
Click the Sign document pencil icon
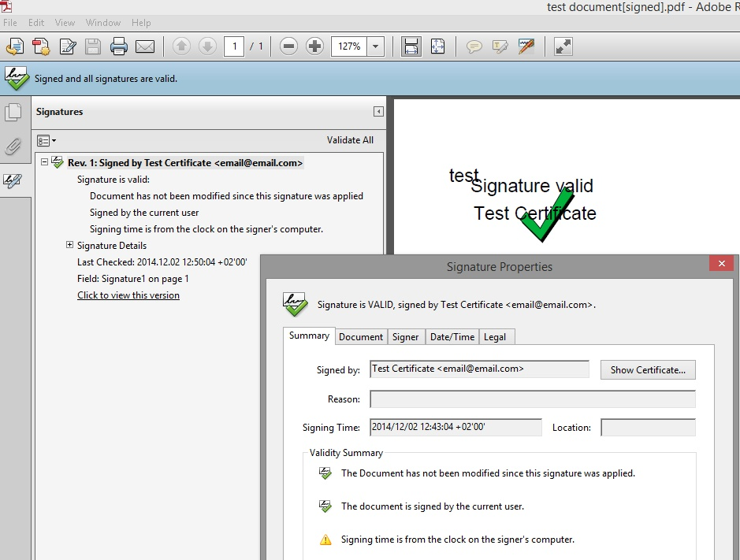68,46
